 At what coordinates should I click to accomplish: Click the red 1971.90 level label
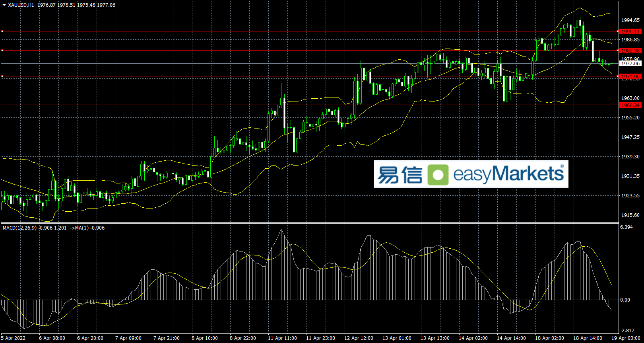[x=630, y=76]
